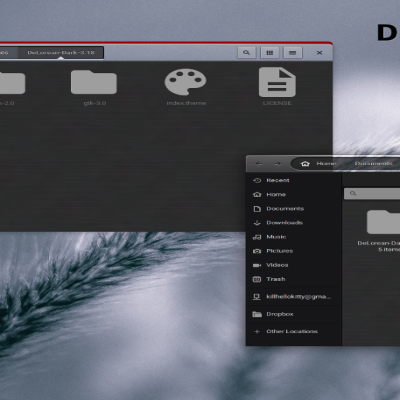The width and height of the screenshot is (400, 400).
Task: Open Videos in the sidebar
Action: 294,265
